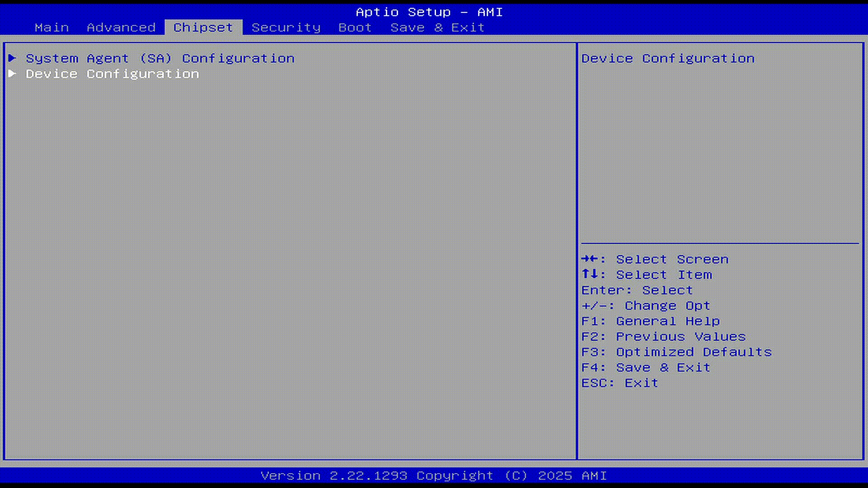
Task: Open the Boot tab
Action: (x=354, y=28)
